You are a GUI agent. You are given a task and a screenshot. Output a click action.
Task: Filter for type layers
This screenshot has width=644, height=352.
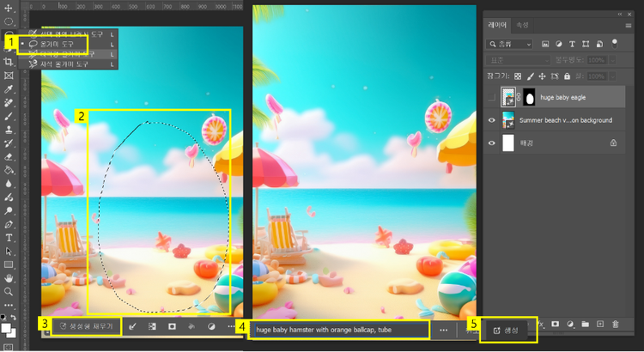point(572,44)
